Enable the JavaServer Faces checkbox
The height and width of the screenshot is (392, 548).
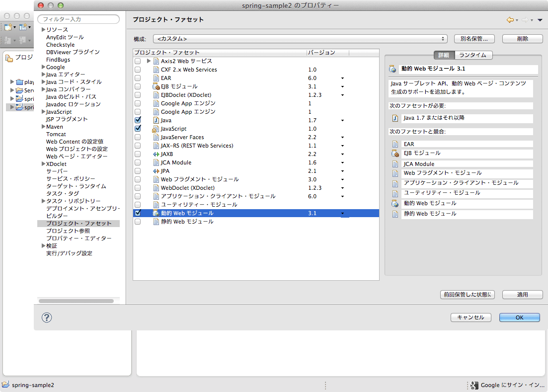click(x=138, y=137)
